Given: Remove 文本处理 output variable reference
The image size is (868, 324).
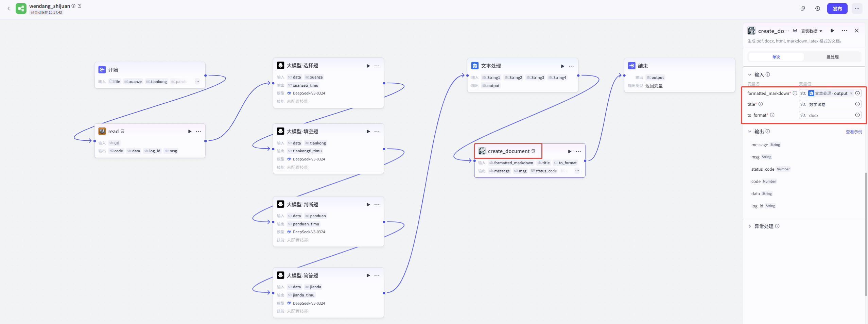Looking at the screenshot, I should coord(851,93).
